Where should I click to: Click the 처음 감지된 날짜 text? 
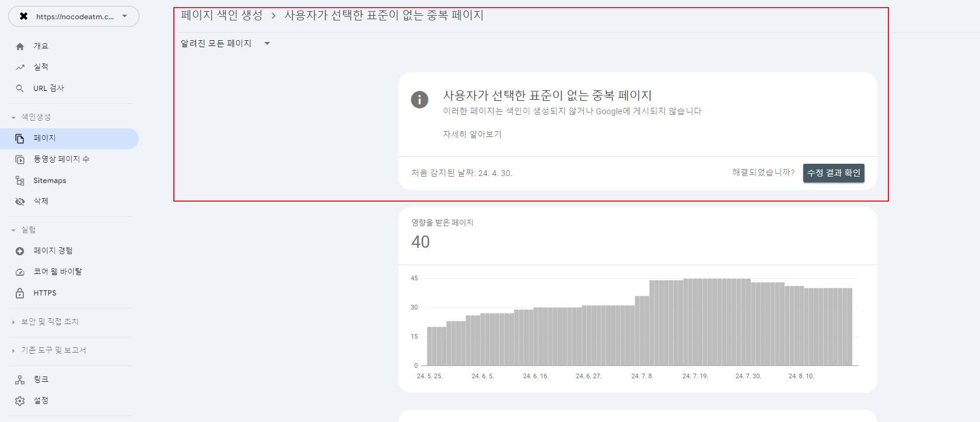[x=461, y=173]
